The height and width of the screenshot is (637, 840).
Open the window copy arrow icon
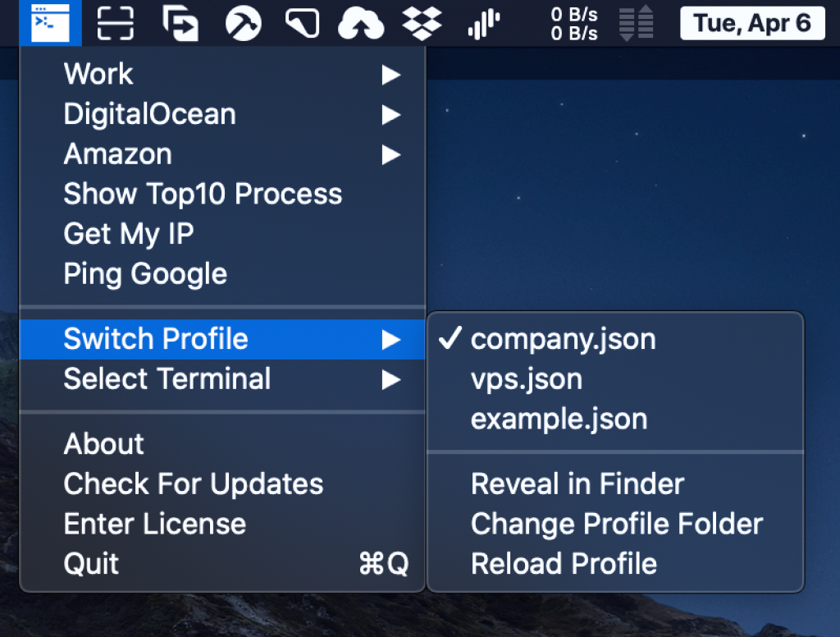180,23
